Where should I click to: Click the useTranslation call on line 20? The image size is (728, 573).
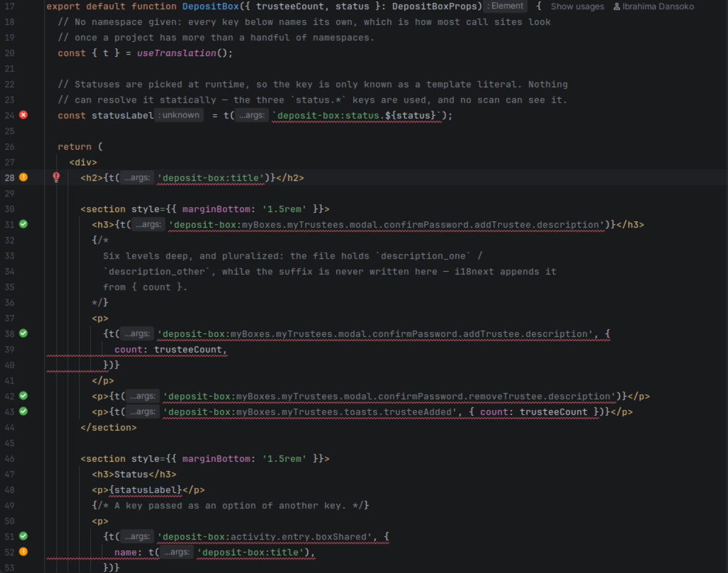tap(176, 53)
